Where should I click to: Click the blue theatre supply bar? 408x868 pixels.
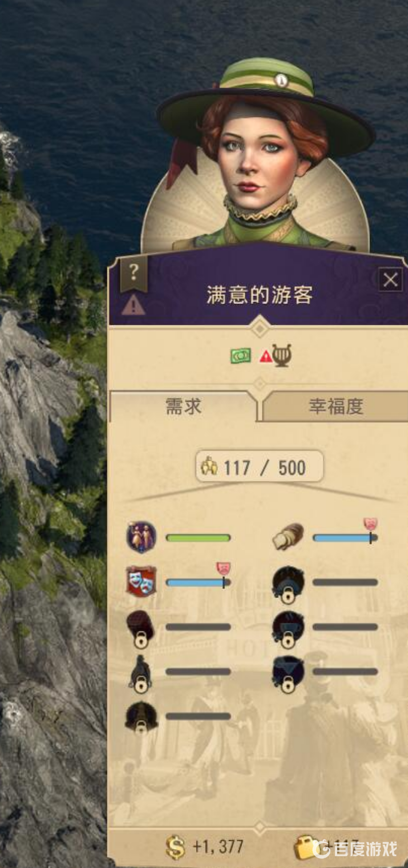[x=198, y=582]
